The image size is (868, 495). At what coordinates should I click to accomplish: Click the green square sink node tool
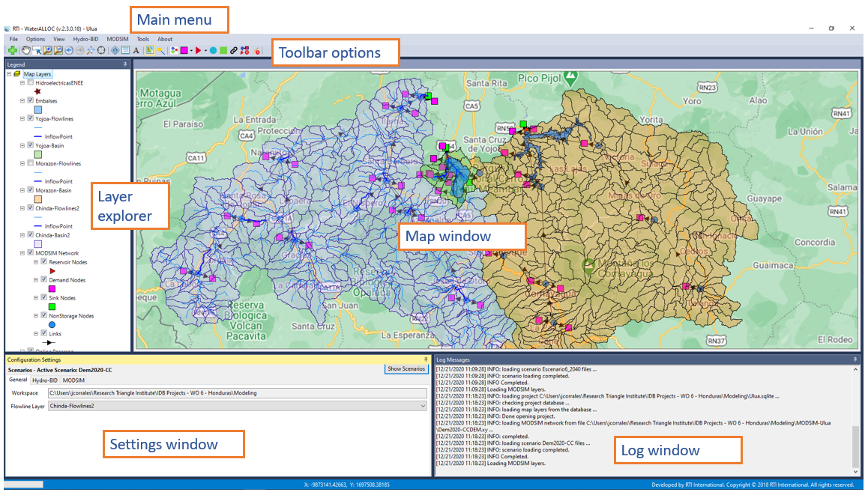pyautogui.click(x=224, y=51)
